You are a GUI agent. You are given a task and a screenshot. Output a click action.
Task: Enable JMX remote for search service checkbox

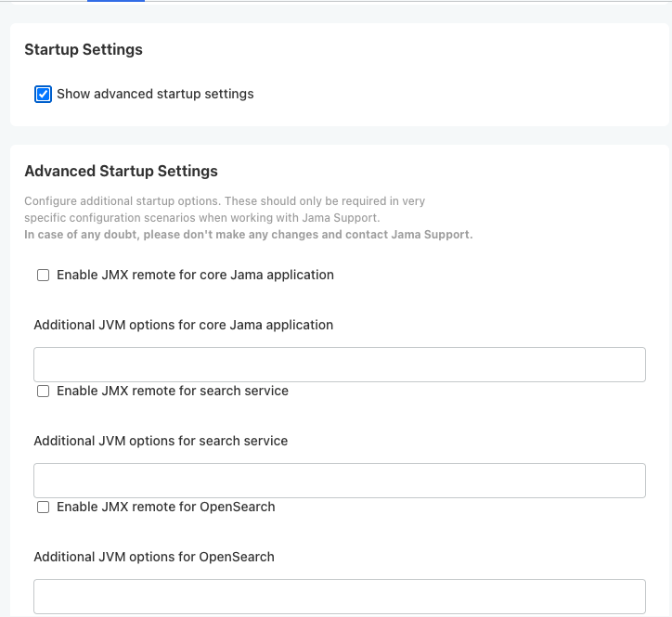click(43, 392)
